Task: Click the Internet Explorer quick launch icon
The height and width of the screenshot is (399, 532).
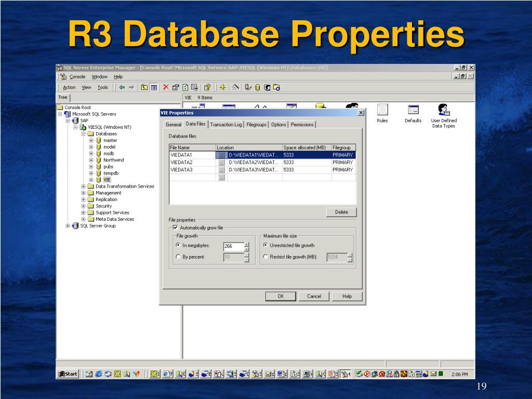Action: 99,374
